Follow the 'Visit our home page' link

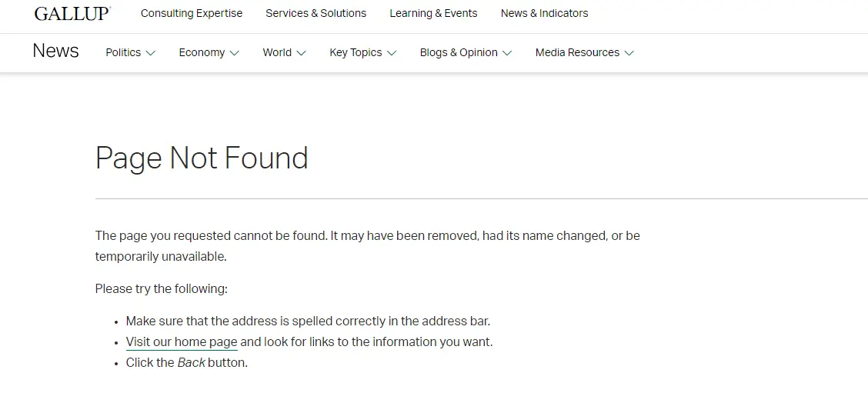[182, 342]
